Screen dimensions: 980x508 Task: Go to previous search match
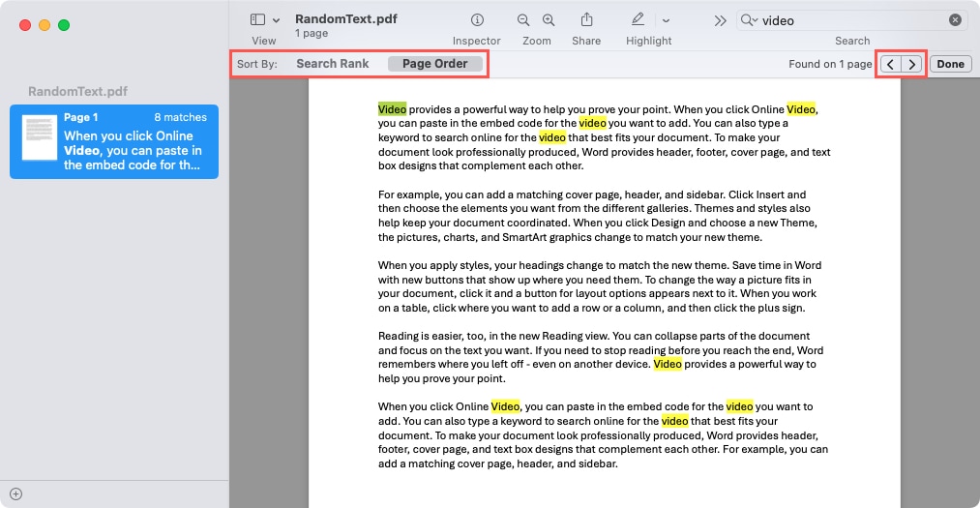891,64
